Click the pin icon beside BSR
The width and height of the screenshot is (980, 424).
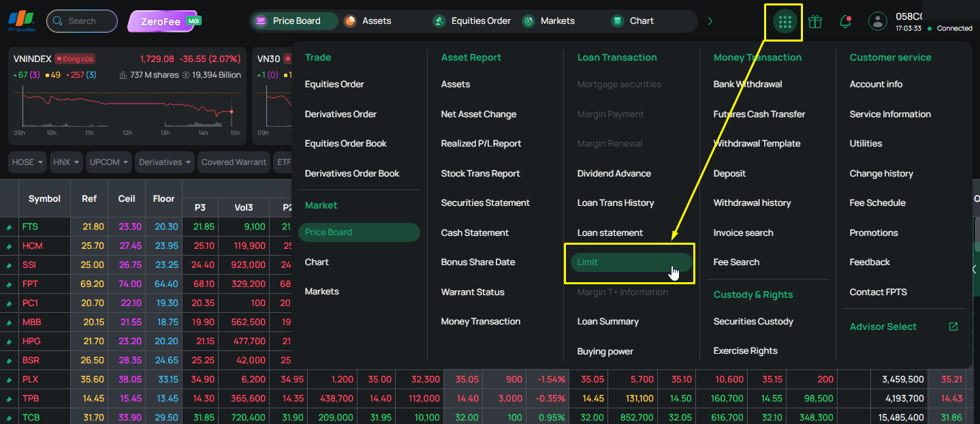10,361
